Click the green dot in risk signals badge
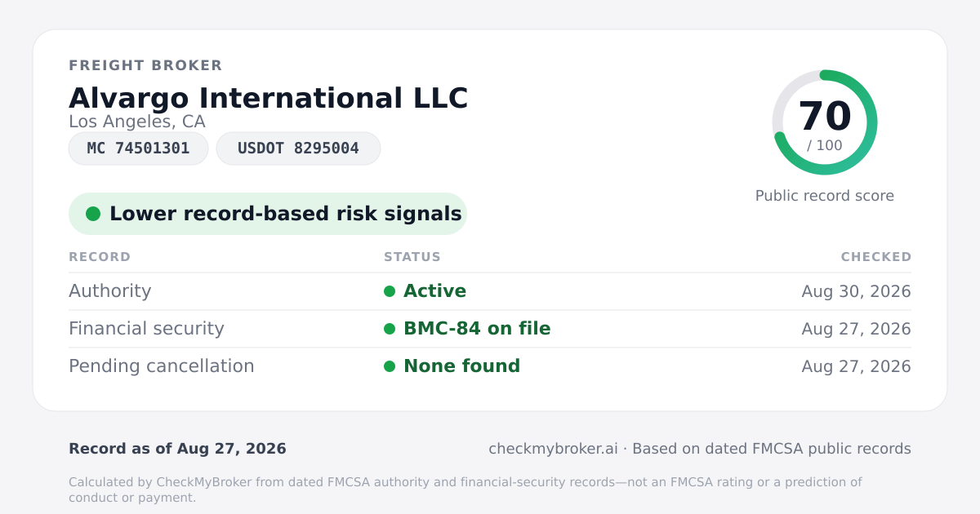 click(x=93, y=214)
